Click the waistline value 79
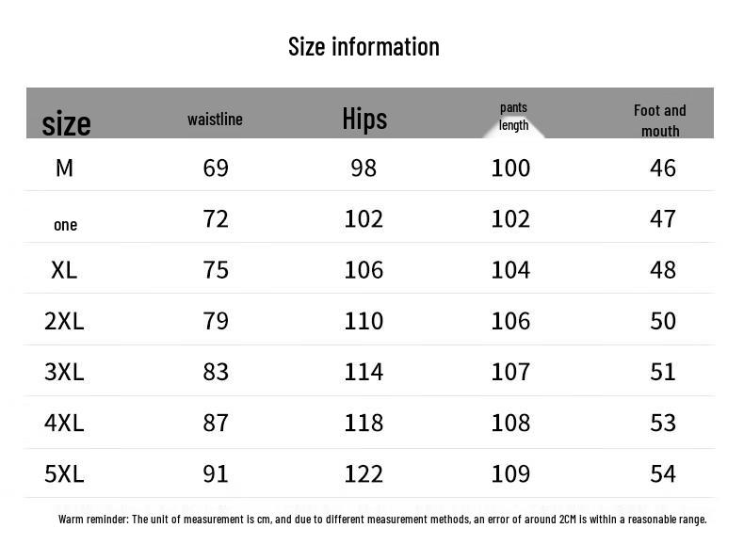 click(216, 321)
